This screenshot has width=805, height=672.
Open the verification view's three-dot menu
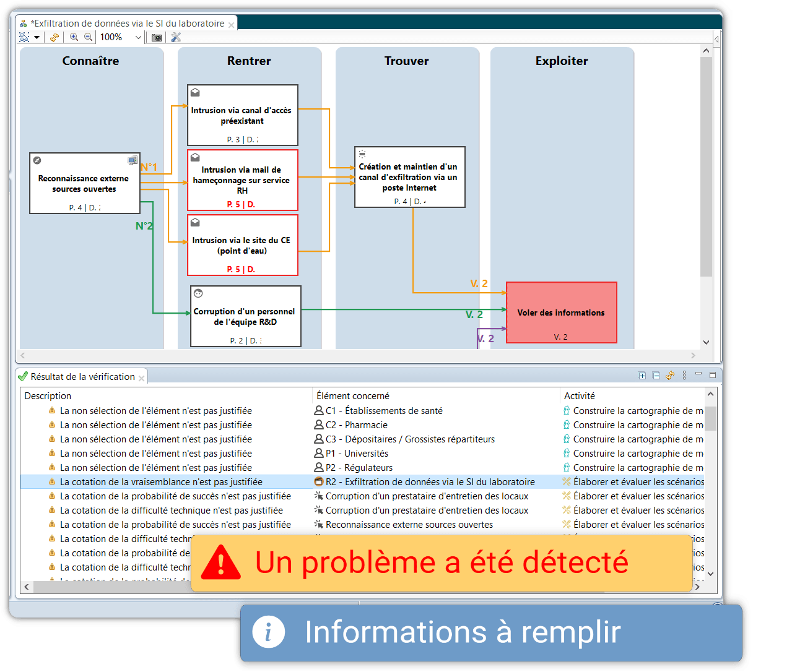[684, 376]
